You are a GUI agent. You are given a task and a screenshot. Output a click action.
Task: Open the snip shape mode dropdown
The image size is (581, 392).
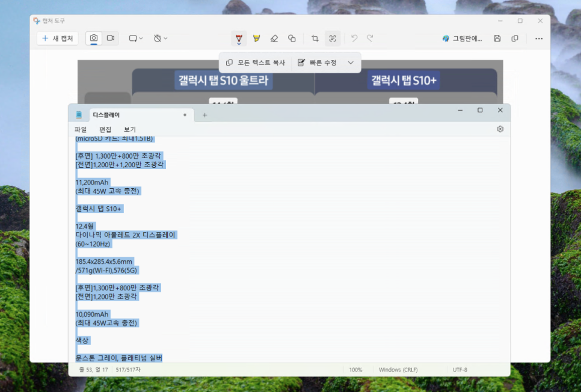click(x=135, y=38)
